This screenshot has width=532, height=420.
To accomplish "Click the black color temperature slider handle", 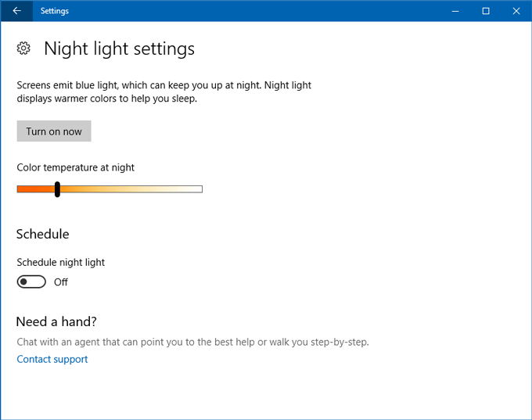I will point(57,189).
